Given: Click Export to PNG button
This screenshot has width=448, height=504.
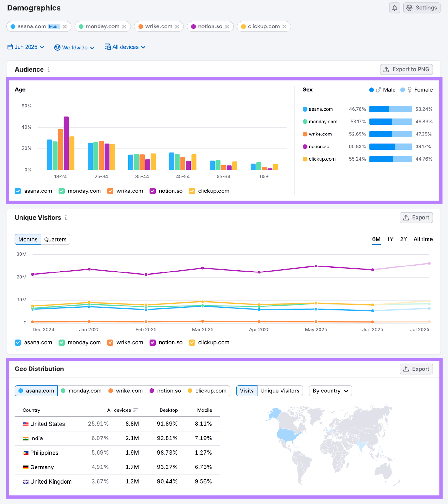Looking at the screenshot, I should [x=406, y=69].
